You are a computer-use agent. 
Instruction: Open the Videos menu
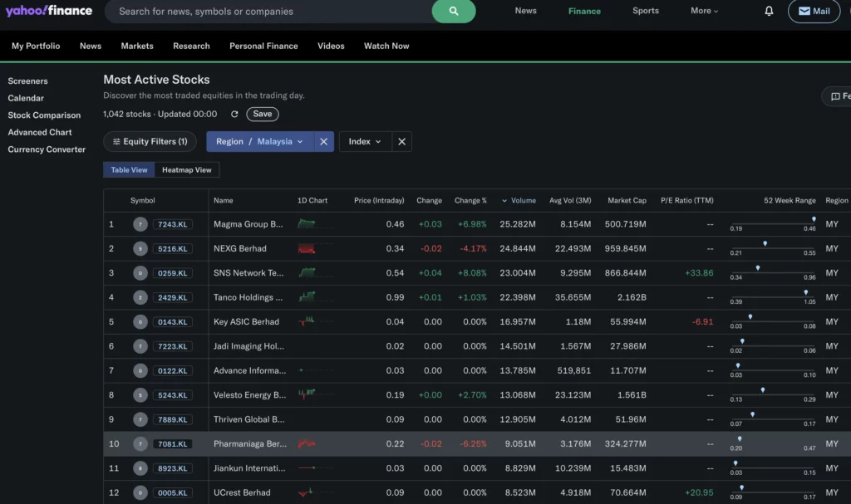[x=331, y=46]
